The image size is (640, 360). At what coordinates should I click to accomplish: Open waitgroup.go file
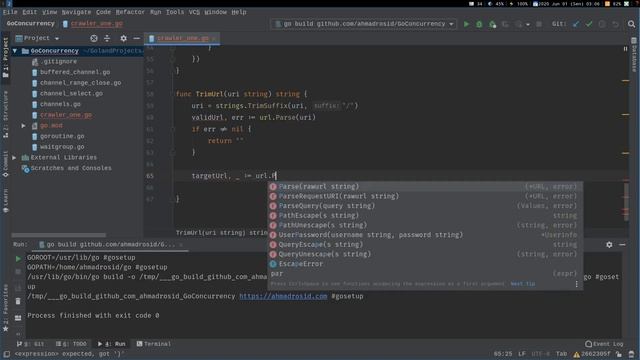pos(62,147)
